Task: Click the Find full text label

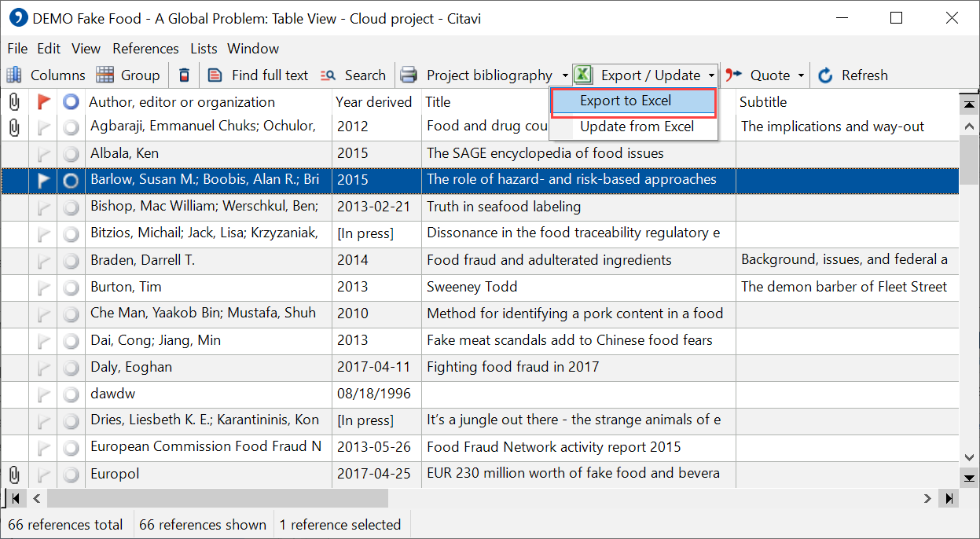Action: tap(270, 75)
